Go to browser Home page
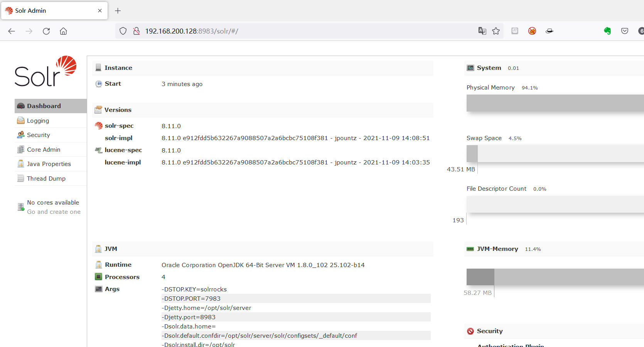The height and width of the screenshot is (347, 644). (x=63, y=31)
